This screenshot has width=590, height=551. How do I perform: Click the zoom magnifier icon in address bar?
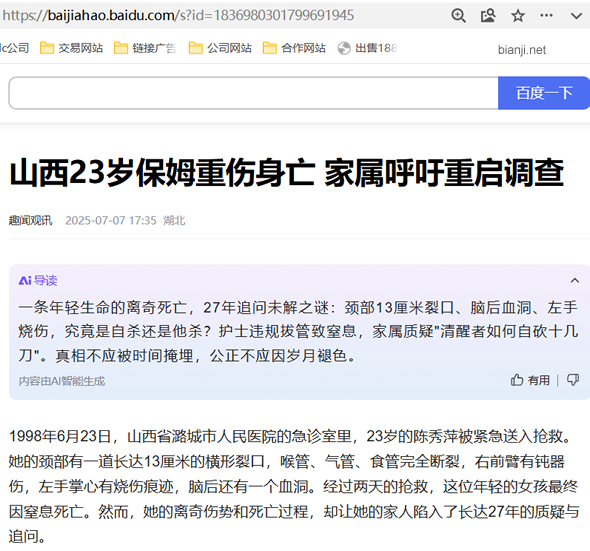tap(458, 15)
